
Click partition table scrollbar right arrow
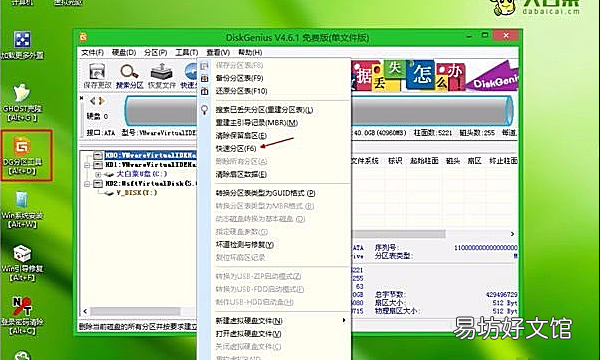click(x=512, y=234)
